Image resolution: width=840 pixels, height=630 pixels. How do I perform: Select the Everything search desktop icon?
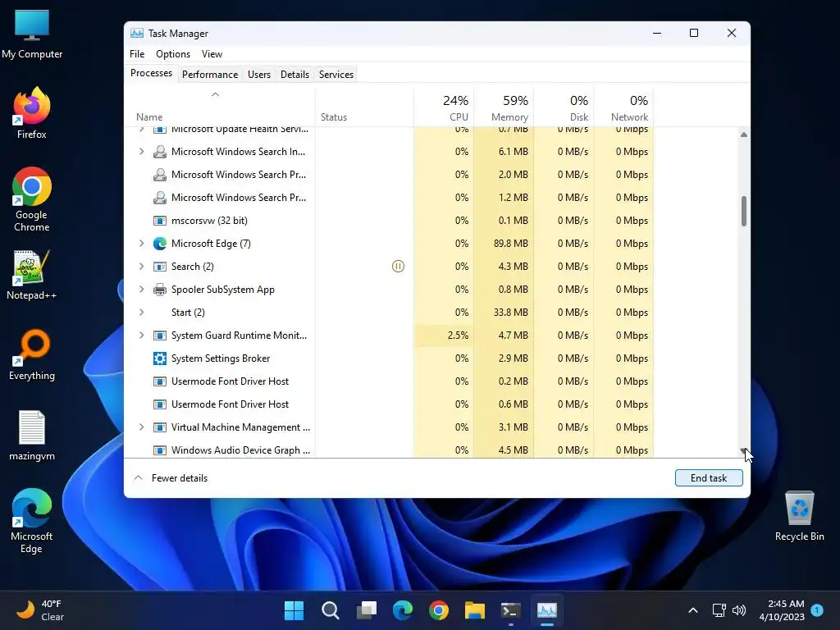click(x=32, y=355)
